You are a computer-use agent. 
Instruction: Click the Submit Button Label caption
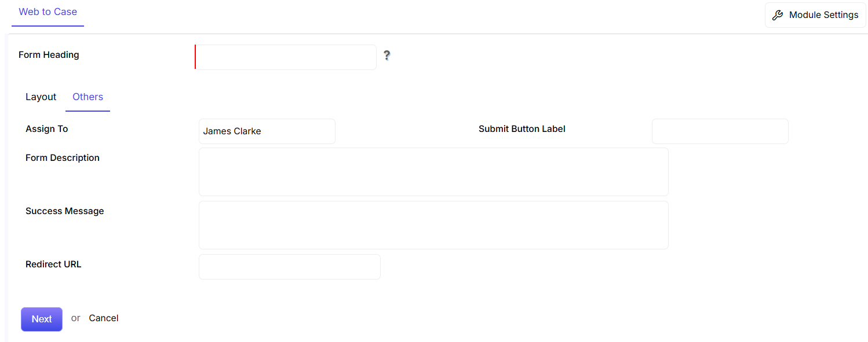tap(522, 129)
